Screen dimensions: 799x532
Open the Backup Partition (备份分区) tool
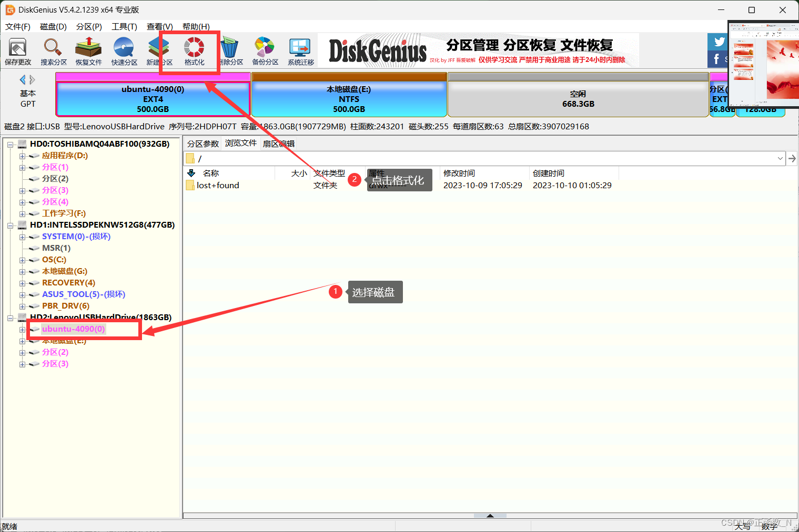(x=265, y=52)
